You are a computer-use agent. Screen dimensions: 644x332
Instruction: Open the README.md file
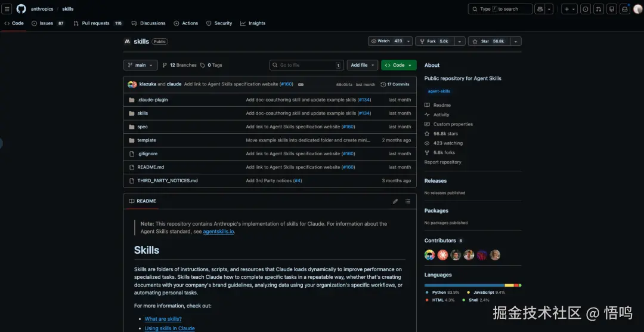coord(151,167)
